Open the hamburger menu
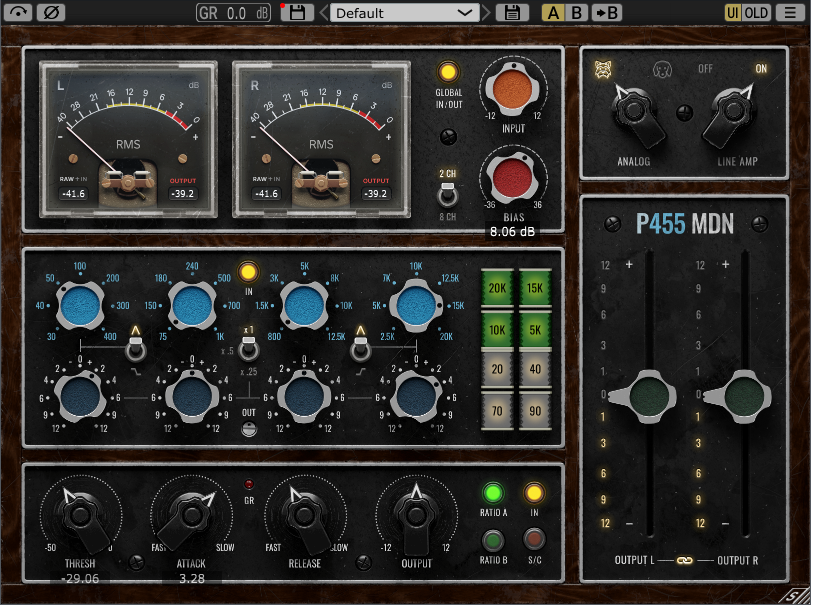The height and width of the screenshot is (605, 813). [790, 12]
